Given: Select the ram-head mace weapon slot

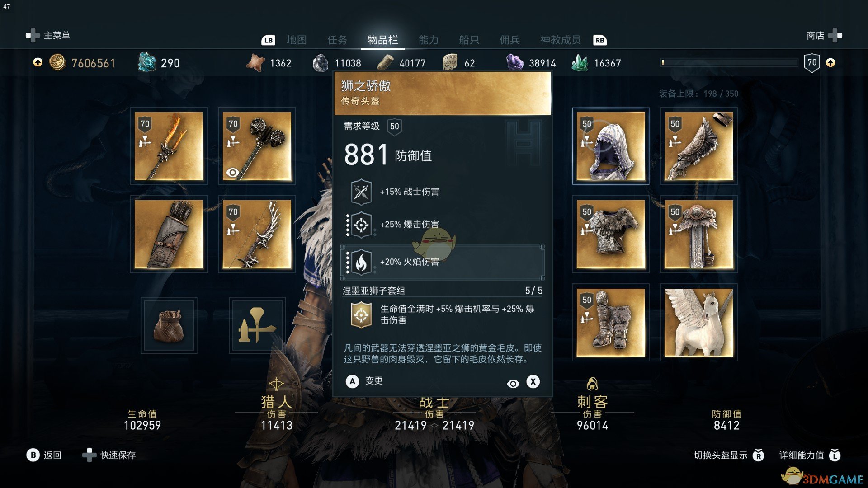Looking at the screenshot, I should 257,146.
